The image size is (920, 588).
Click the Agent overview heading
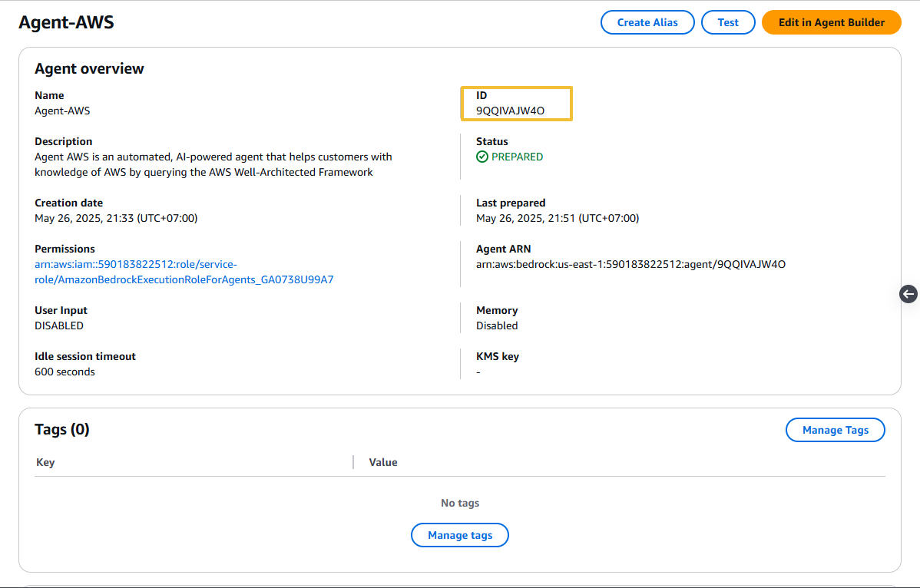click(x=89, y=68)
